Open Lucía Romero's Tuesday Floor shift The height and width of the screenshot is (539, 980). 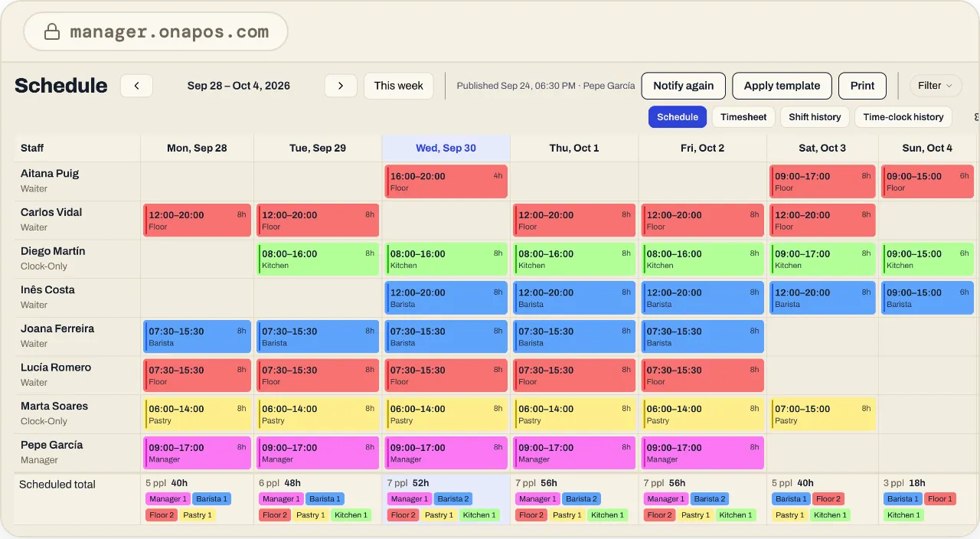tap(318, 376)
